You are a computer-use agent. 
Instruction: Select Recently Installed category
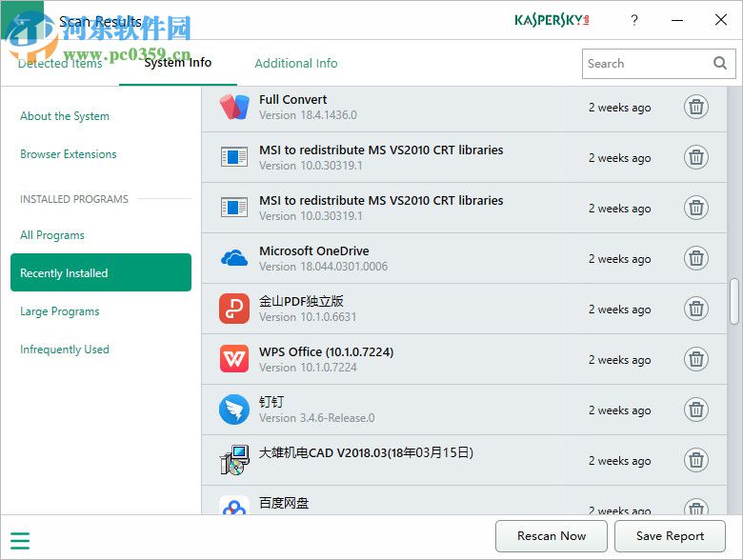click(101, 272)
